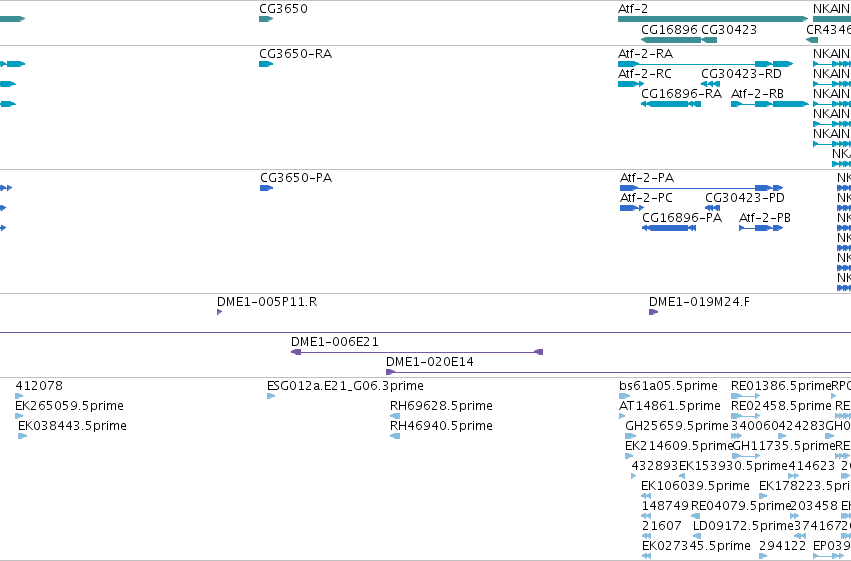
Task: Select transcript Atf-2-RA
Action: coord(706,64)
